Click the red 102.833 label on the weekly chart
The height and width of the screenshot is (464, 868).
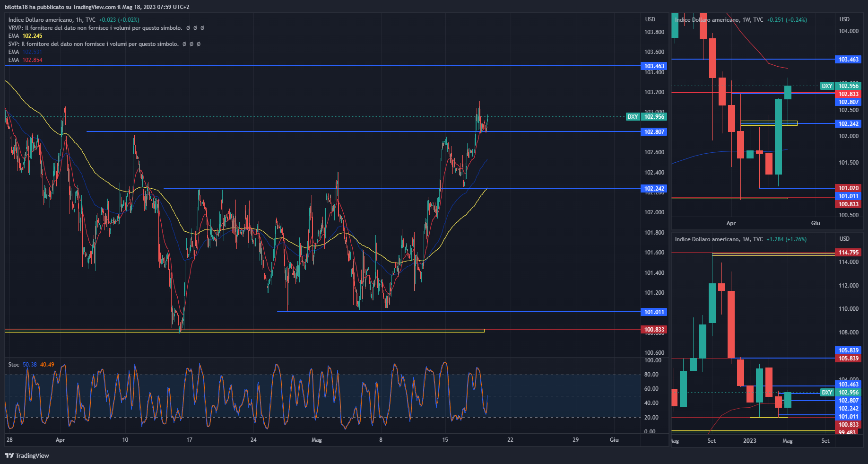click(849, 94)
